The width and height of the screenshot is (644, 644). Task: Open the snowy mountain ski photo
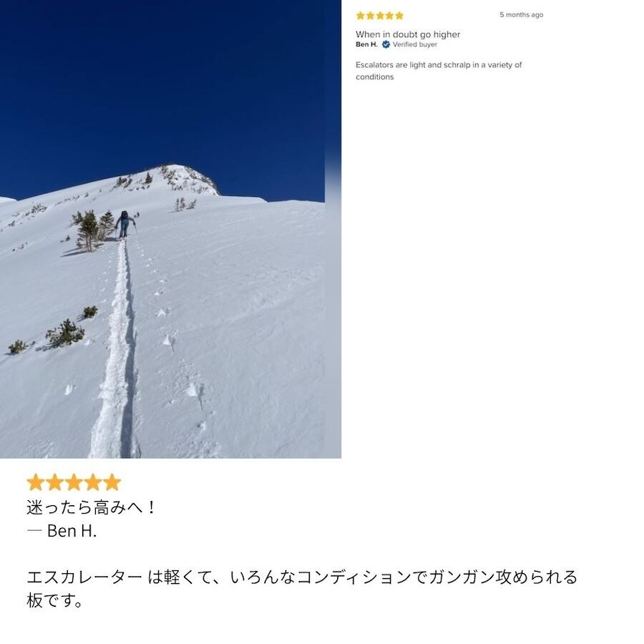click(x=170, y=229)
